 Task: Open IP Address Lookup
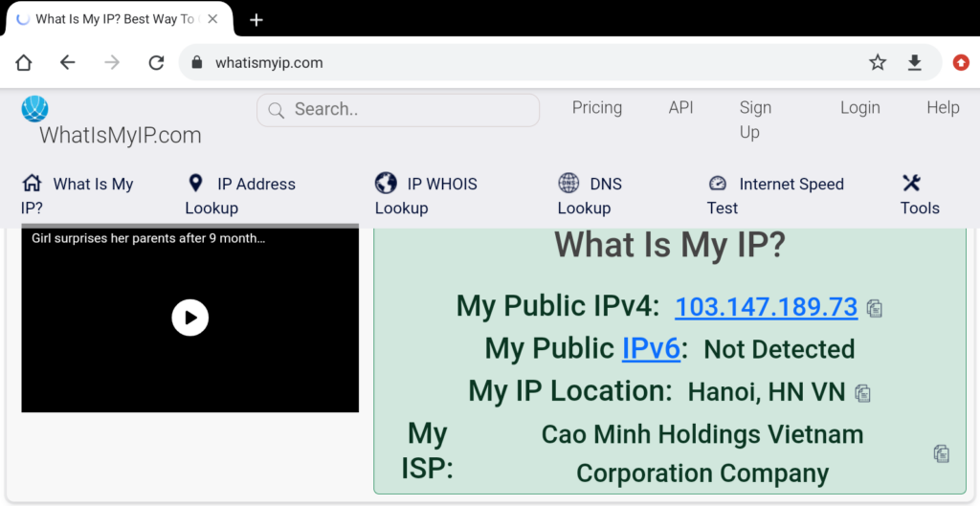tap(240, 195)
